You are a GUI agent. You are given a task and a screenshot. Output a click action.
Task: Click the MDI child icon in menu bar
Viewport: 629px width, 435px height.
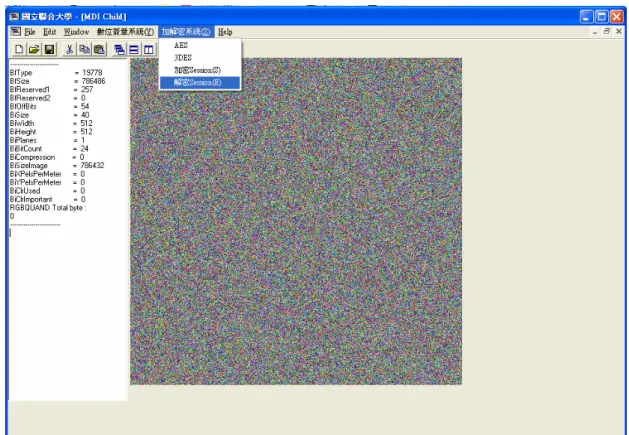[16, 31]
